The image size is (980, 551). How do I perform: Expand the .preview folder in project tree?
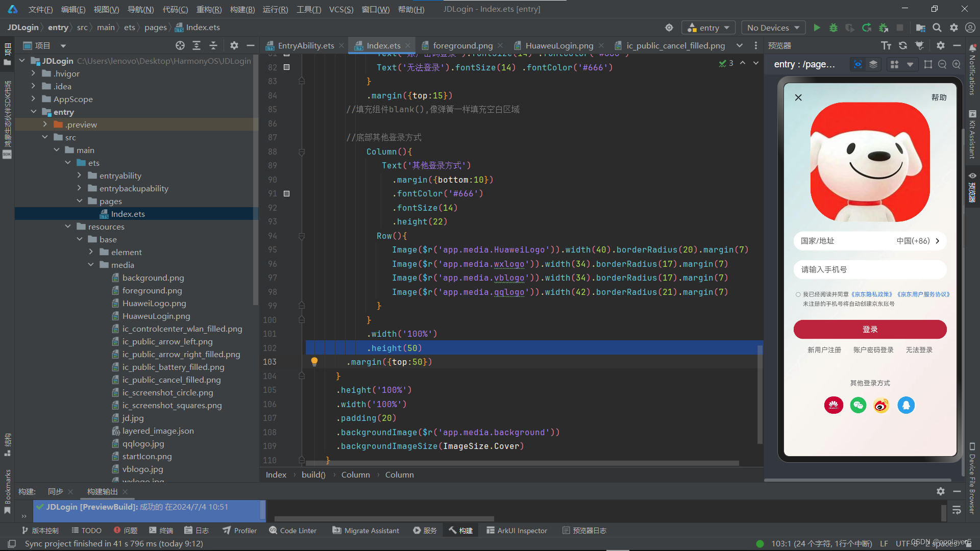(x=45, y=124)
